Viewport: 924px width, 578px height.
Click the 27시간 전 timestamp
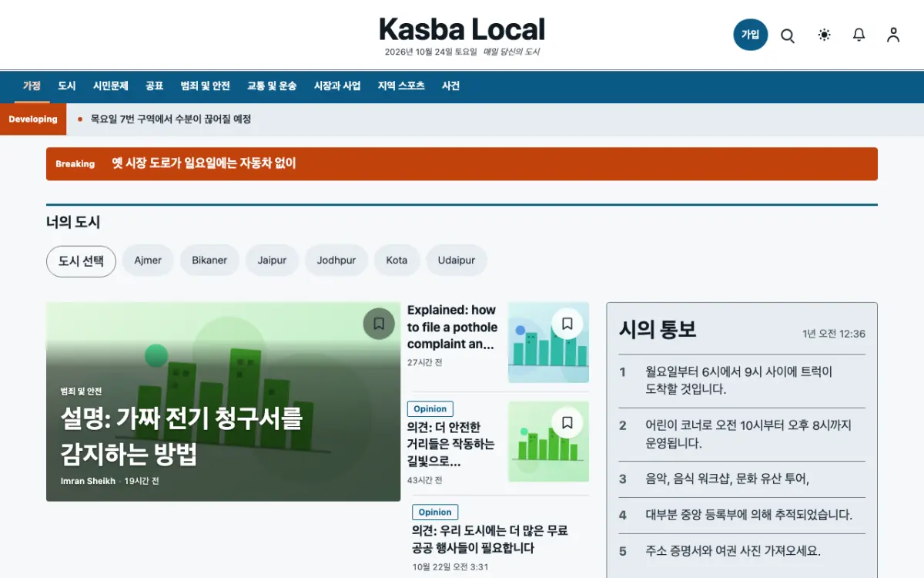coord(425,362)
